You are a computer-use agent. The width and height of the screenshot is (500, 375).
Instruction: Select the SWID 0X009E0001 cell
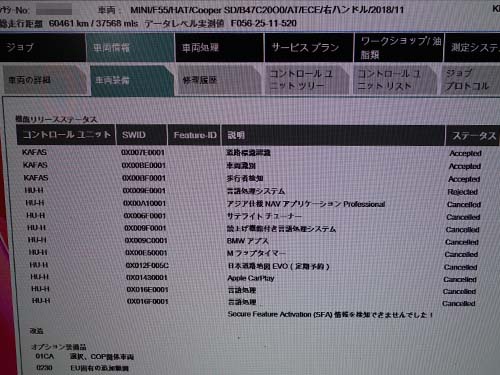point(144,191)
